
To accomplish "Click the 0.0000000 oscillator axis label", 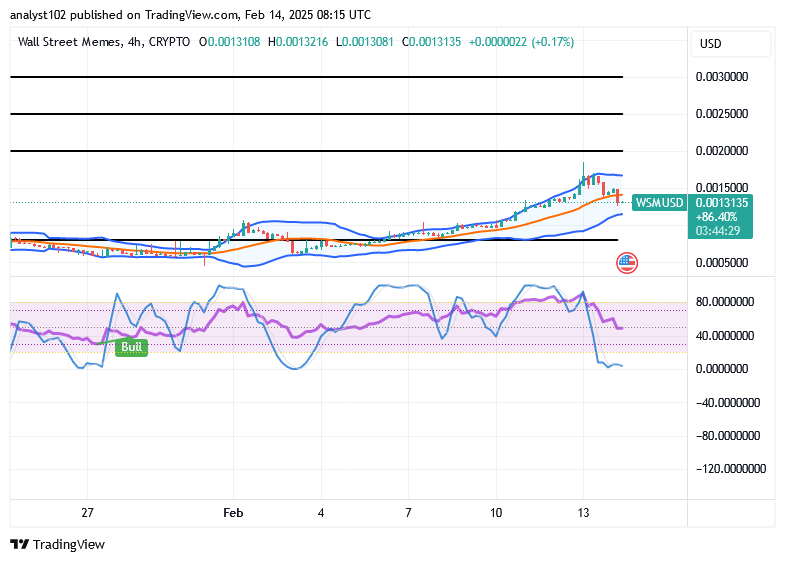I will [x=722, y=369].
